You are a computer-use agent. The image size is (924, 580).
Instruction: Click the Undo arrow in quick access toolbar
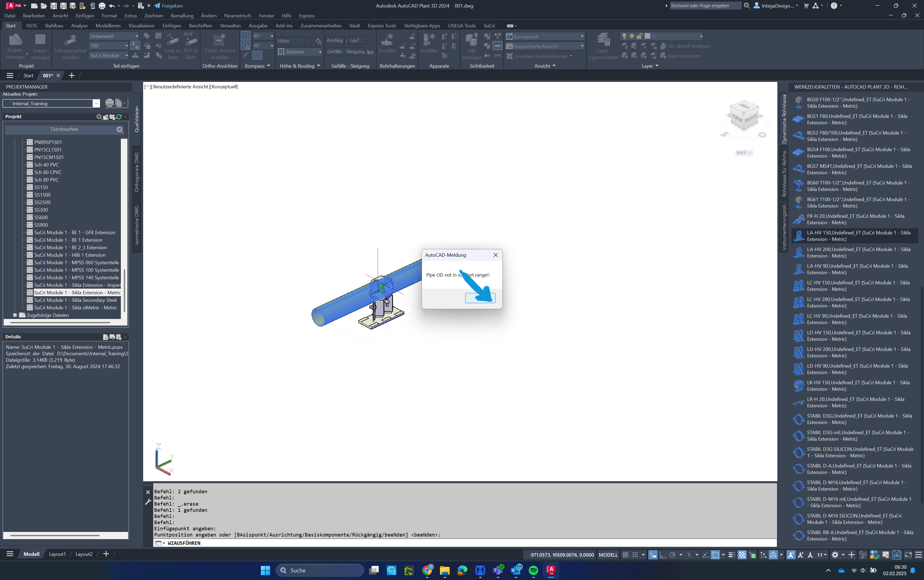(x=112, y=6)
